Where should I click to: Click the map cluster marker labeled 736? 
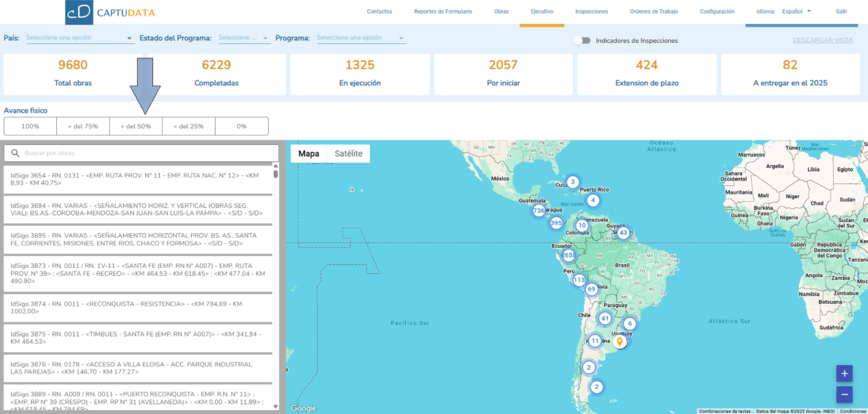[x=539, y=210]
